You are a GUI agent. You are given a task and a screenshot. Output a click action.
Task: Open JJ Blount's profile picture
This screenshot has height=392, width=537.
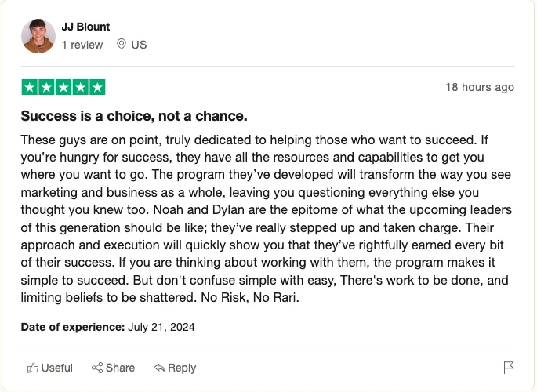(38, 36)
